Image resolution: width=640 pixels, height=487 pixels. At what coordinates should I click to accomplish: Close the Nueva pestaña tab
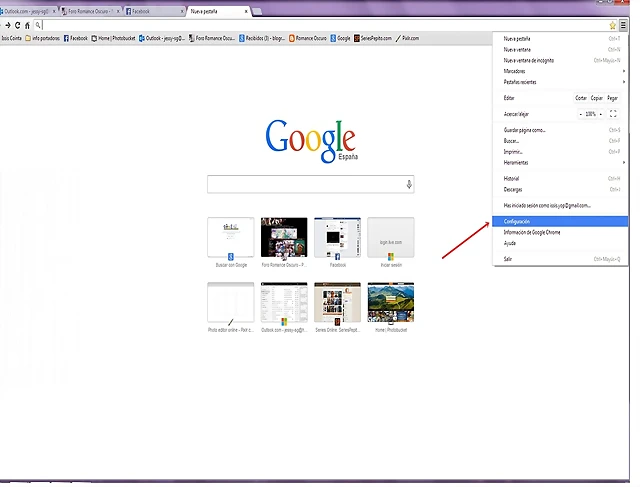(246, 11)
